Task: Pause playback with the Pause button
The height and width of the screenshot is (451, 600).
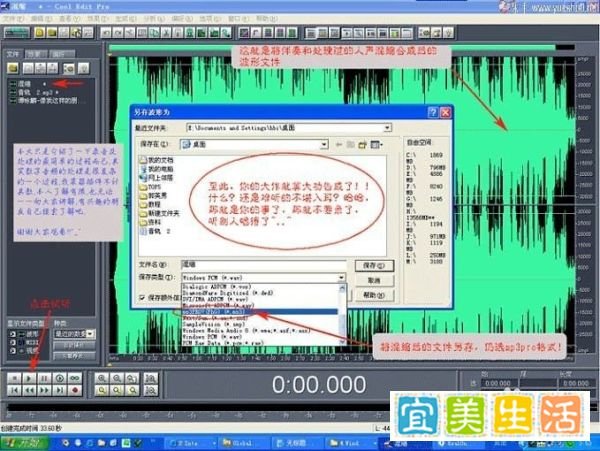Action: tap(44, 378)
